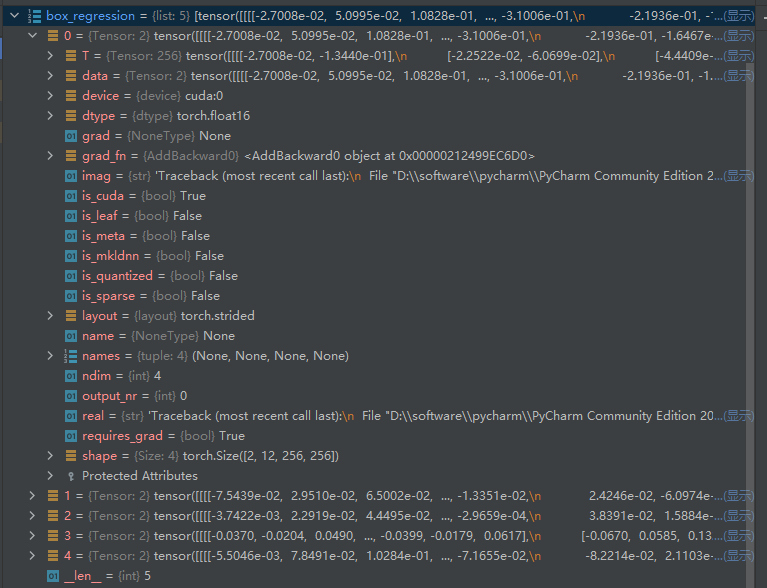Viewport: 767px width, 588px height.
Task: Click 显示 link on the T row
Action: coord(739,56)
